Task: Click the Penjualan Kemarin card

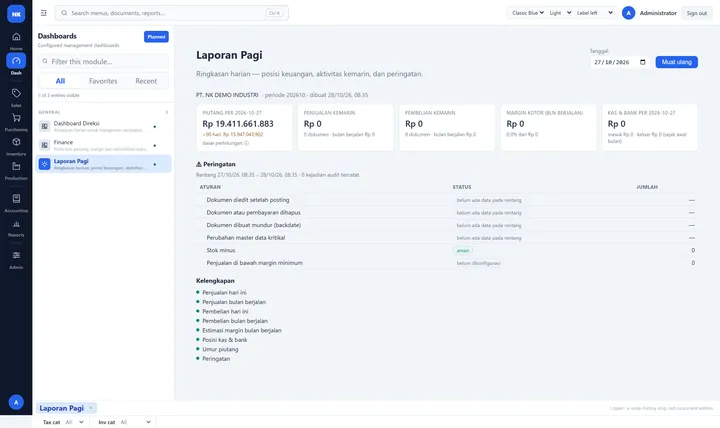Action: pos(346,127)
